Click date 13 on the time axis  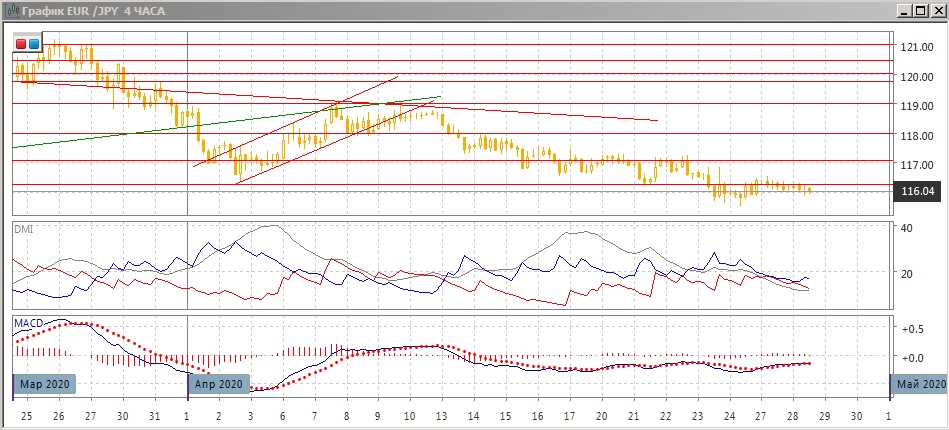[442, 414]
